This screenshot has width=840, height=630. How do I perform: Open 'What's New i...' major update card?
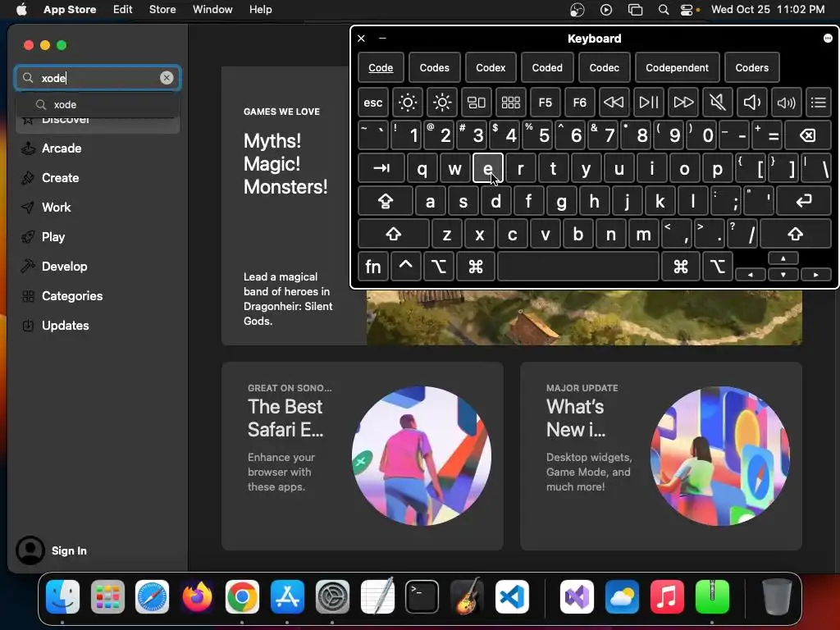(660, 456)
